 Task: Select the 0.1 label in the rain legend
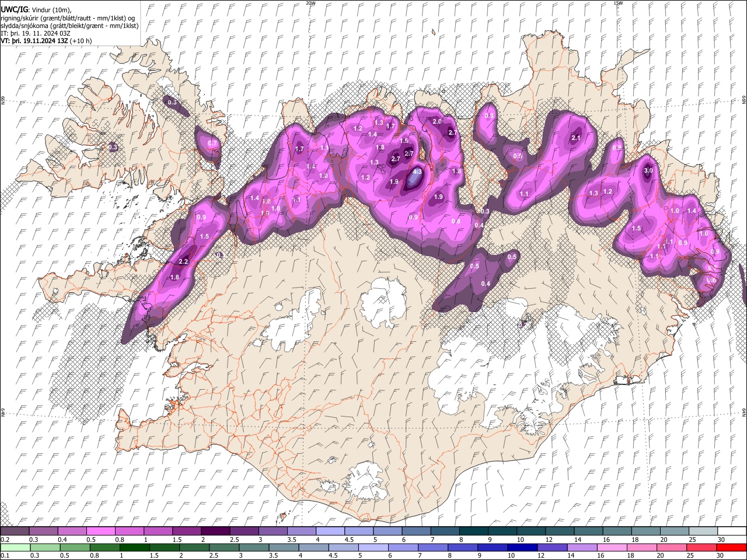click(4, 556)
